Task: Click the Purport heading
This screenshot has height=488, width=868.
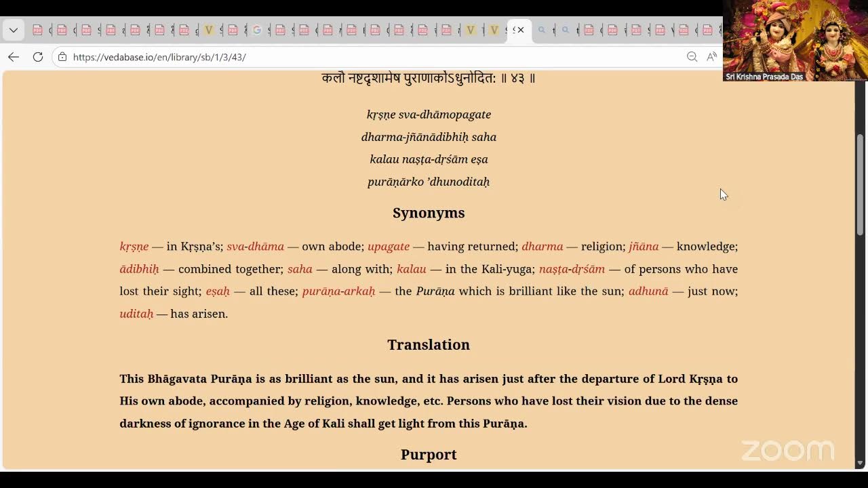Action: tap(429, 454)
